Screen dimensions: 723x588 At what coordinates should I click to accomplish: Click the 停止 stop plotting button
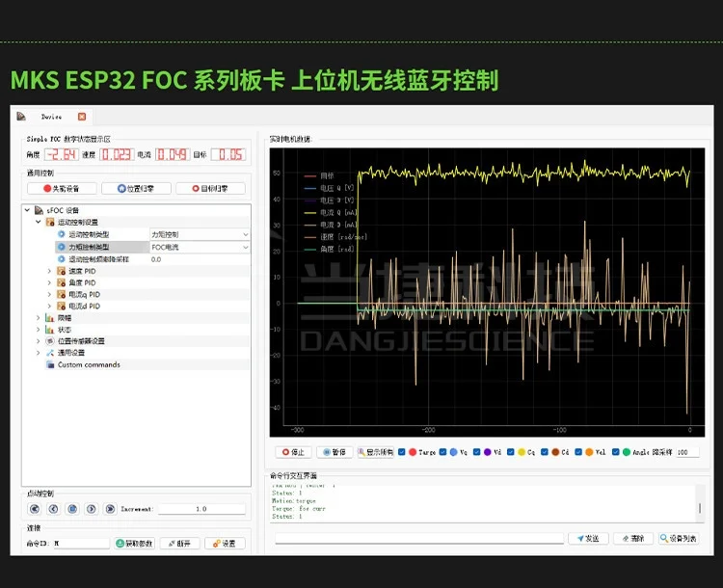pos(293,452)
